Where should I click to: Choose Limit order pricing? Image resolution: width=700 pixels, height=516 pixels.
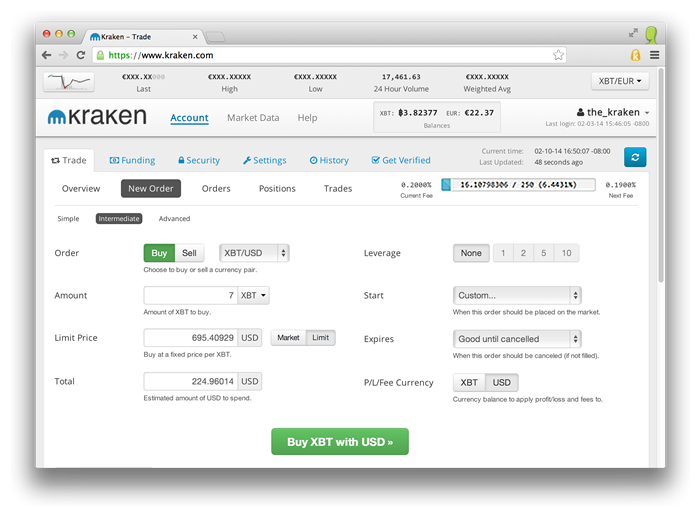coord(321,338)
